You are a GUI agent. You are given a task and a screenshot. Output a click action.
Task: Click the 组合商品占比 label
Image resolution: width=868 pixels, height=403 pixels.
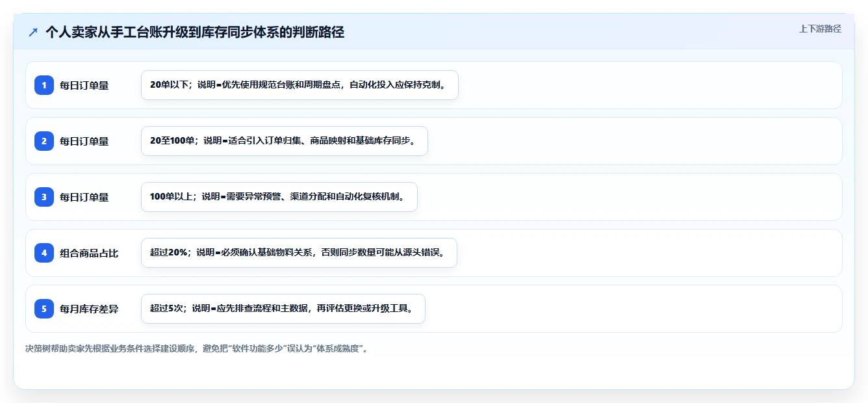click(x=89, y=253)
